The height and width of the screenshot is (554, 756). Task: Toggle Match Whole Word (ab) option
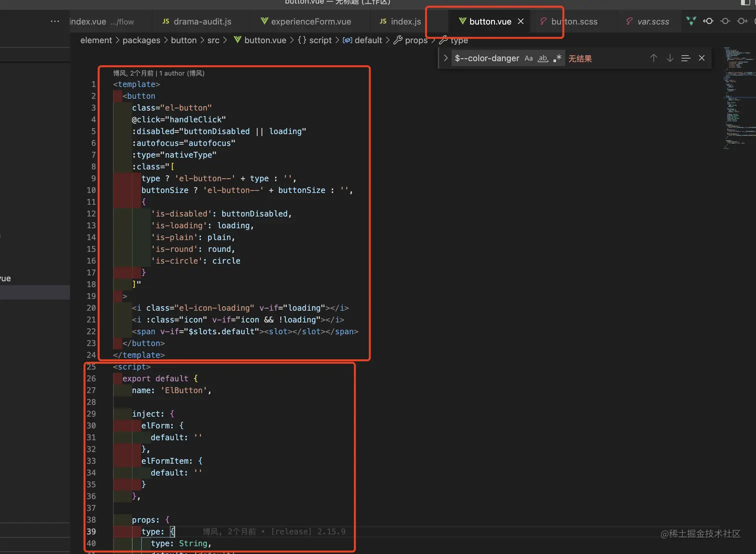(542, 59)
